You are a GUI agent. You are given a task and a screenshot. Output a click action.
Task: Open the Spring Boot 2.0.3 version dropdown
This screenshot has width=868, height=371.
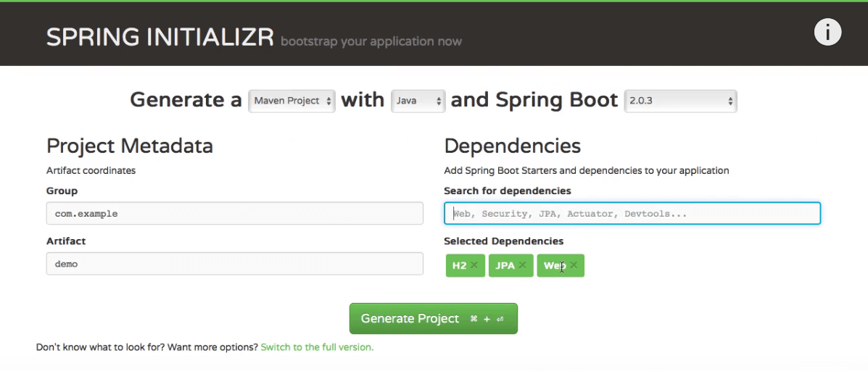pos(680,101)
